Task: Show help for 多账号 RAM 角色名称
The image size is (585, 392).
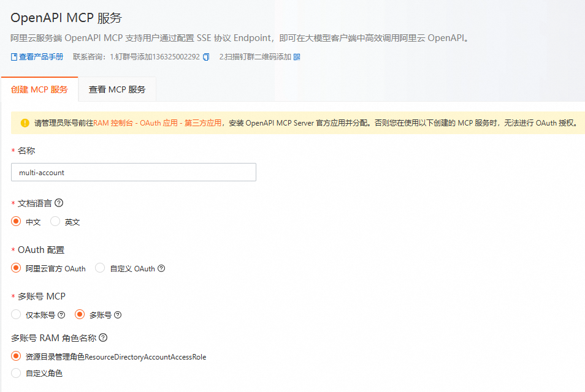Action: (104, 337)
